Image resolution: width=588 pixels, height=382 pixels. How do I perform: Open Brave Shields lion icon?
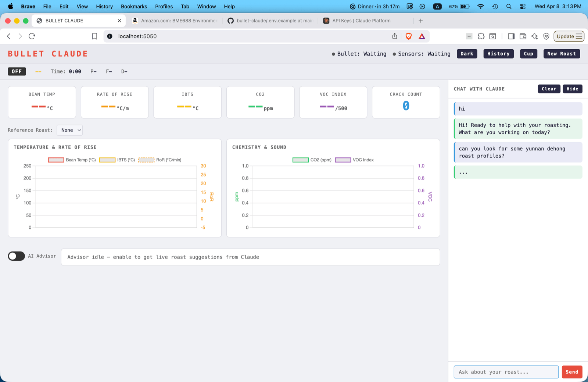(409, 36)
